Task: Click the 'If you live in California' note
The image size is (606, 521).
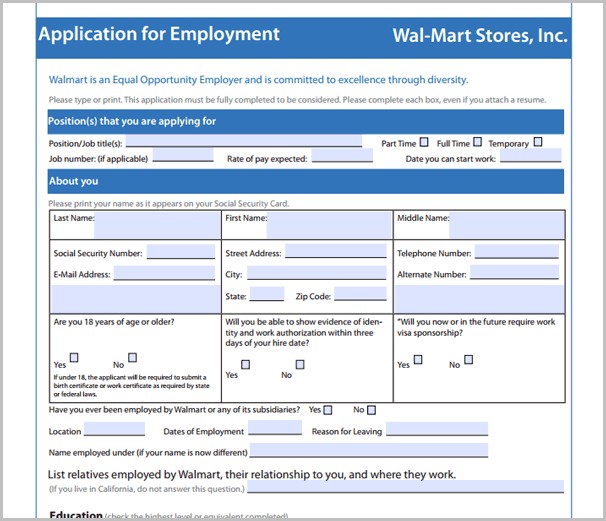Action: click(x=147, y=489)
